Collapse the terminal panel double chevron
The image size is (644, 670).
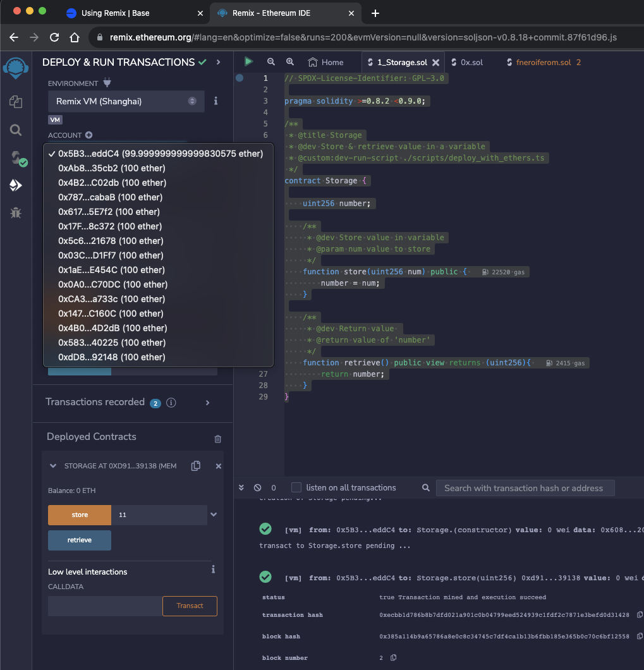pyautogui.click(x=241, y=487)
